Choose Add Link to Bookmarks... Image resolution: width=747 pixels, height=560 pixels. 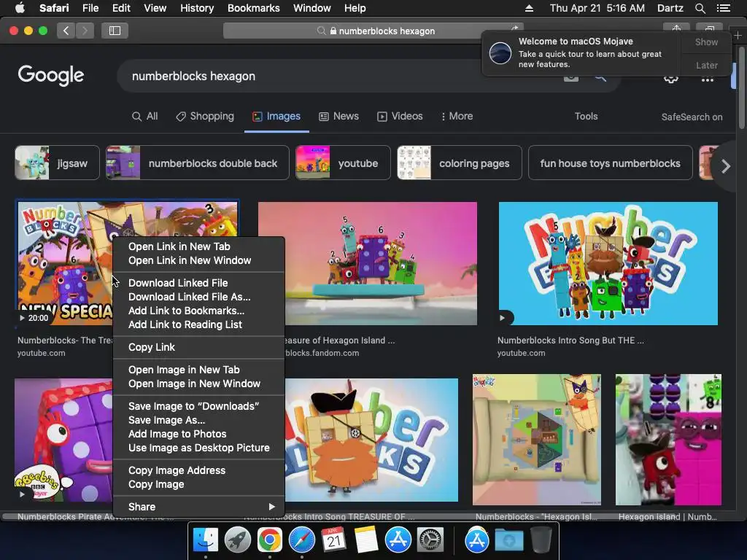pyautogui.click(x=198, y=311)
